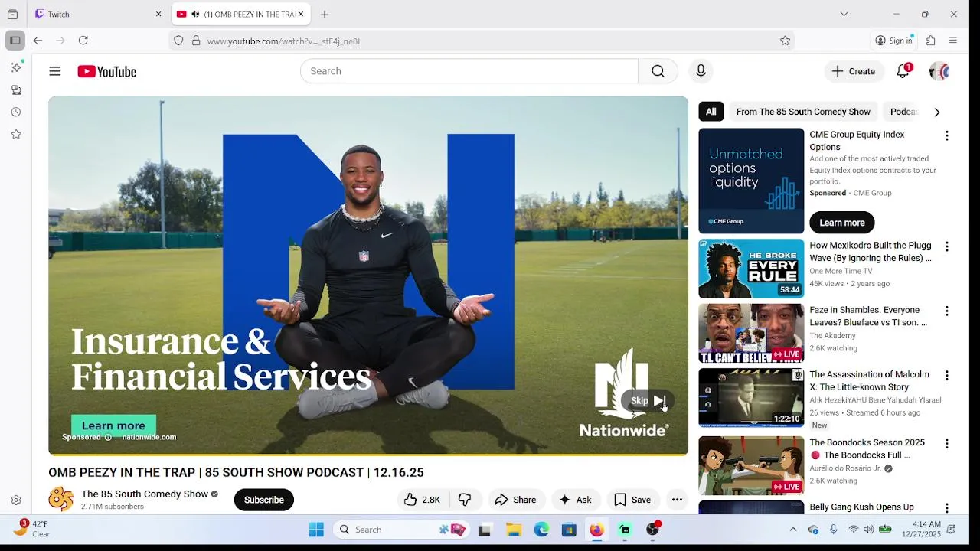Screen dimensions: 980x551
Task: Open the new tab plus button
Action: pos(325,14)
